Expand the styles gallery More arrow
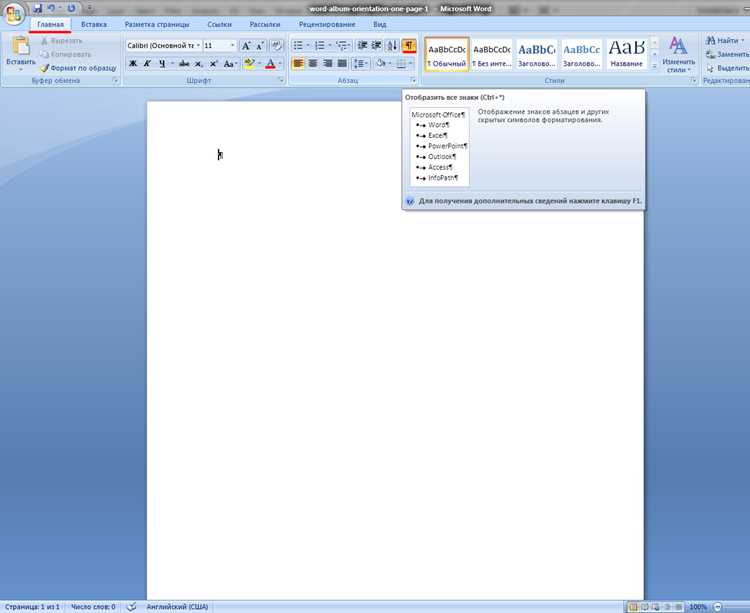This screenshot has height=613, width=750. click(x=655, y=66)
